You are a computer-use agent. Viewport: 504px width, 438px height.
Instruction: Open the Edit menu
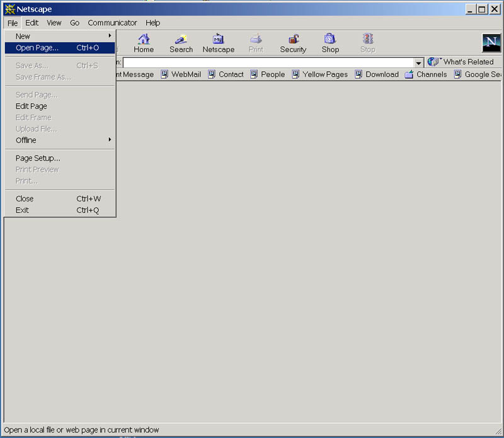32,23
